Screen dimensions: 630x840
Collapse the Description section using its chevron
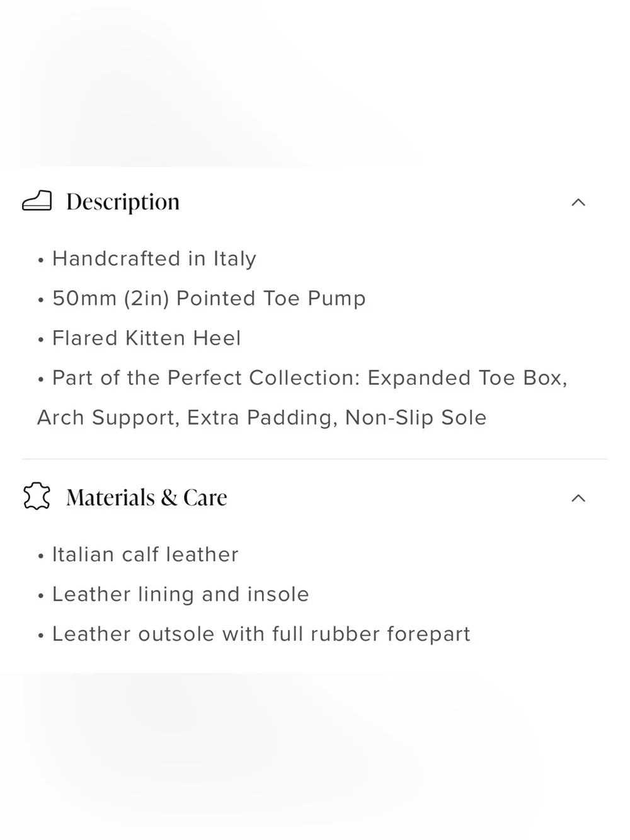click(x=578, y=202)
